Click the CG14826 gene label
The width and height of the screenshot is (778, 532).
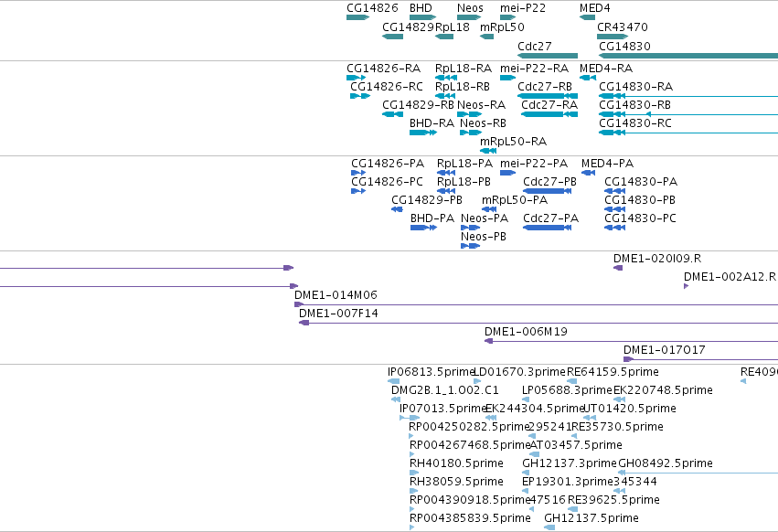tap(372, 8)
